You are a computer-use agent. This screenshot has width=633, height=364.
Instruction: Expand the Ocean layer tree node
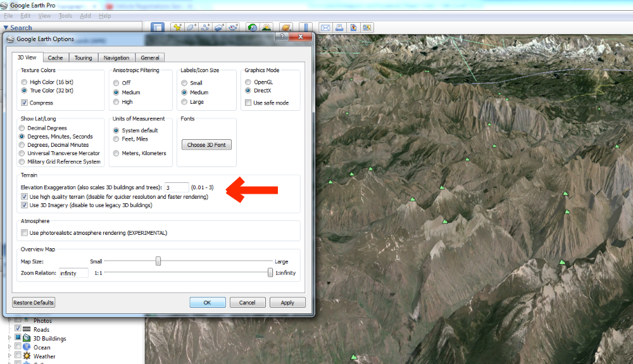tap(9, 347)
